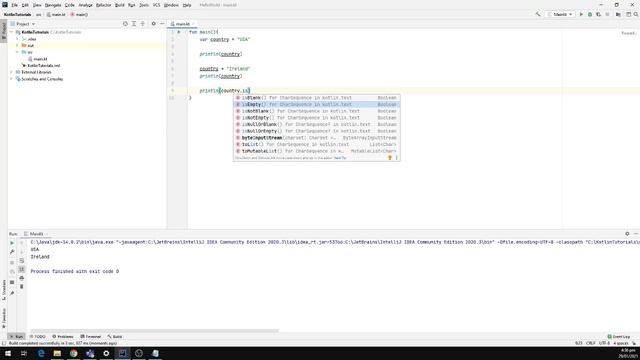Click KotlinTutorials breadcrumb in navigation bar
Screen dimensions: 640x360
[x=17, y=14]
